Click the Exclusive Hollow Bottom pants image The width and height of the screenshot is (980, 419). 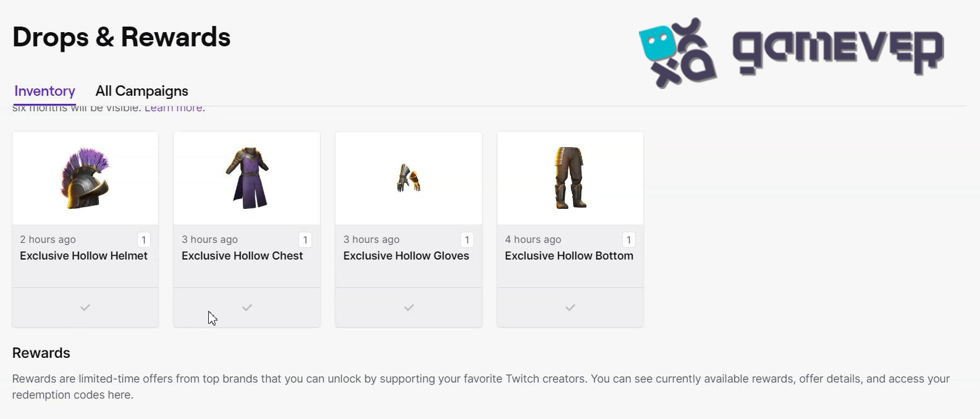570,178
